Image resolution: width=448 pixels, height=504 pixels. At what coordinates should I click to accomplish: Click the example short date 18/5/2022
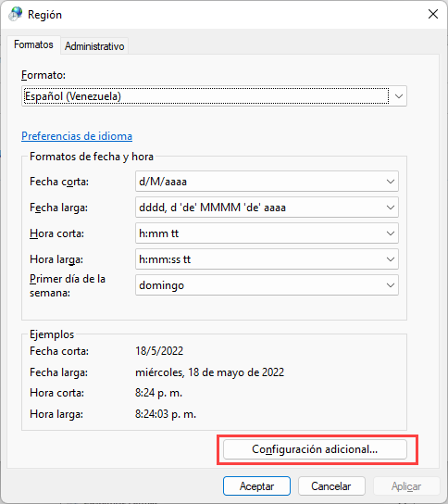[x=159, y=351]
